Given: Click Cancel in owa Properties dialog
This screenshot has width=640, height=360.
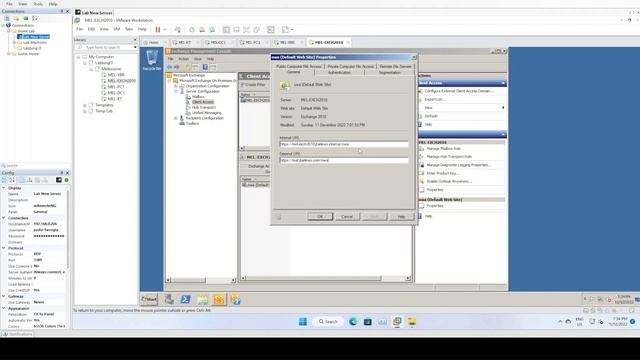Looking at the screenshot, I should click(x=347, y=216).
